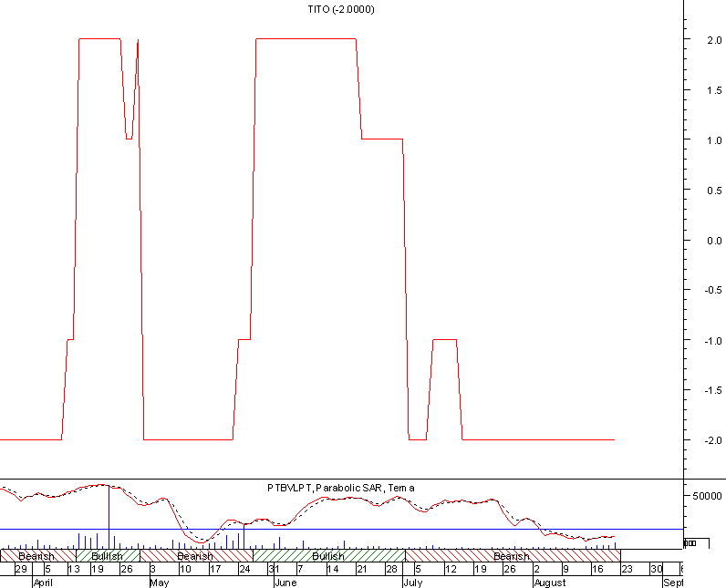Click the date label 21 in June
Screen dimensions: 726x588
(x=362, y=569)
